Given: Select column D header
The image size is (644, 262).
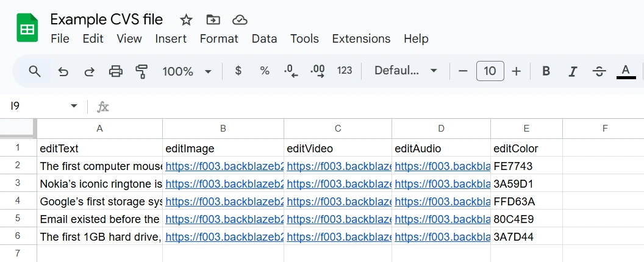Looking at the screenshot, I should click(441, 129).
